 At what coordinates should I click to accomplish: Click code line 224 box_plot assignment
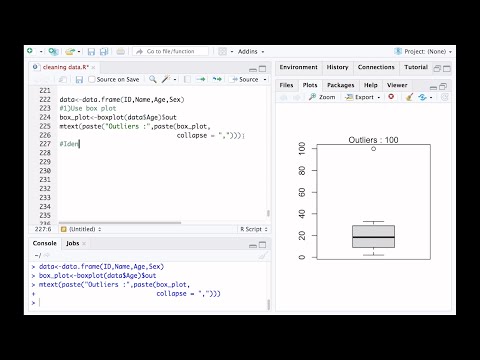click(x=118, y=117)
